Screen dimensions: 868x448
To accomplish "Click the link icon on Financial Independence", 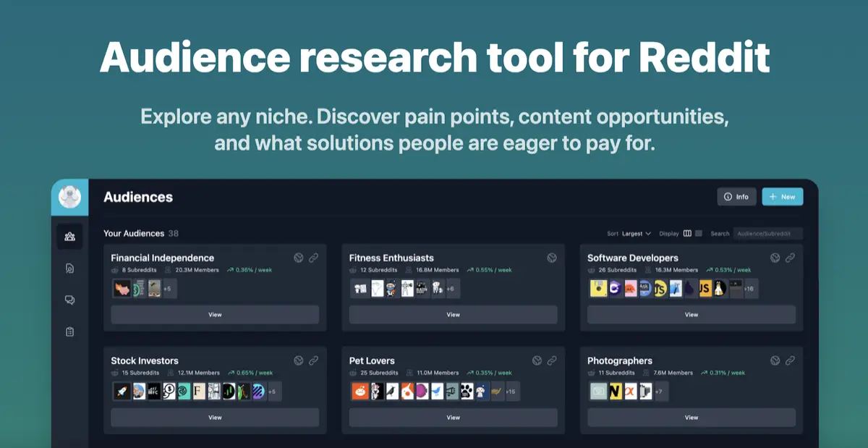I will pos(313,258).
